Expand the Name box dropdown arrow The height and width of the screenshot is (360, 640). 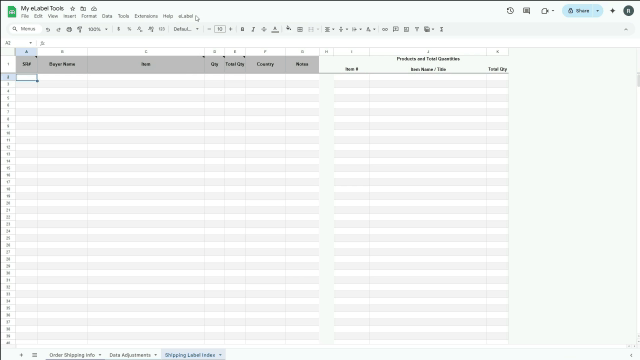[31, 43]
